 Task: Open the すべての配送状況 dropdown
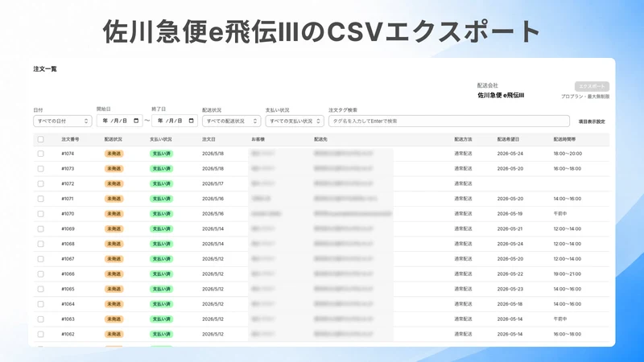[x=231, y=121]
